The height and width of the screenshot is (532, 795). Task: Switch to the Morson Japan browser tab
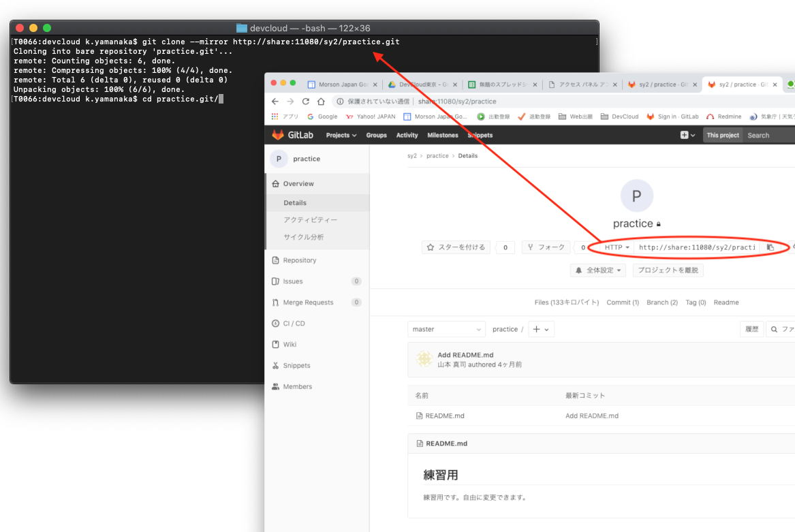pyautogui.click(x=341, y=84)
